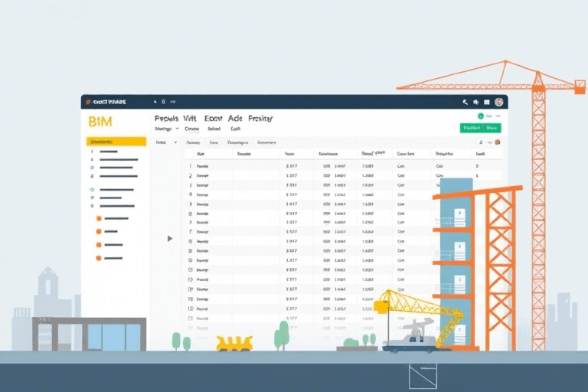Click the green circle status indicator above the green buttons
This screenshot has width=588, height=392.
(x=481, y=116)
